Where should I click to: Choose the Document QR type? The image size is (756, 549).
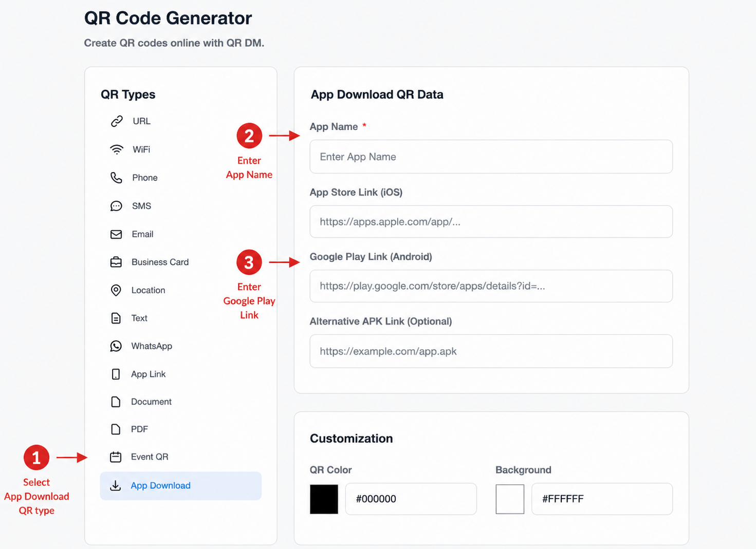click(x=181, y=402)
